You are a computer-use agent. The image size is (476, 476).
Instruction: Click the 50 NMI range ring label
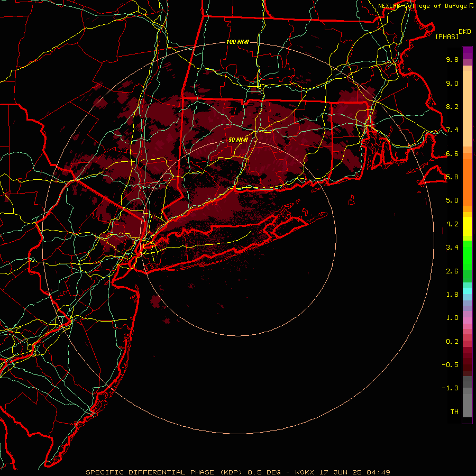(x=237, y=140)
